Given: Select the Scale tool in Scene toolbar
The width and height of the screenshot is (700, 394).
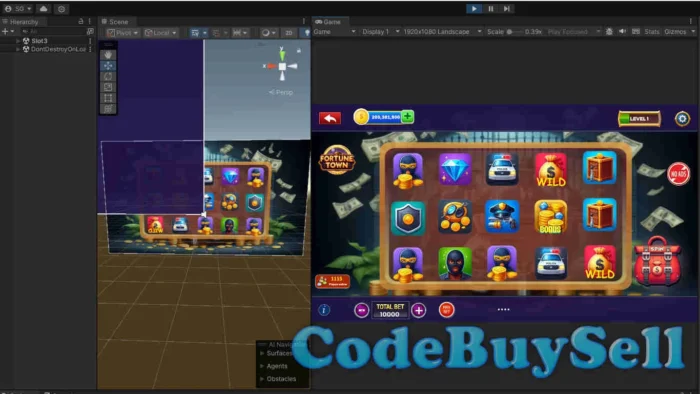Looking at the screenshot, I should point(108,87).
